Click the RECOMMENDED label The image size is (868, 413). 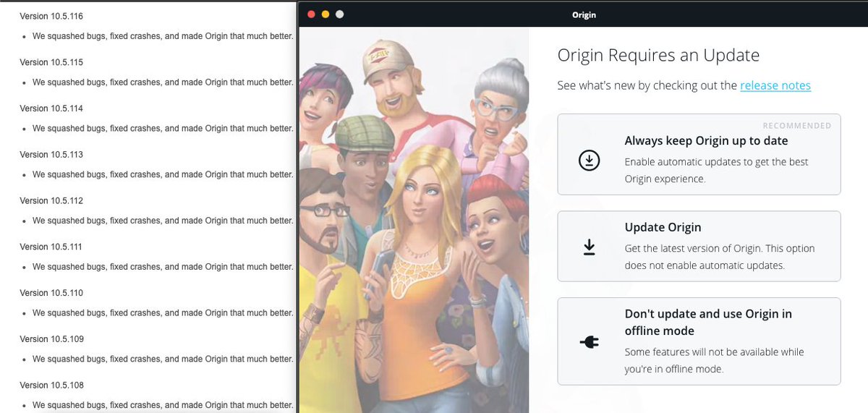tap(797, 125)
